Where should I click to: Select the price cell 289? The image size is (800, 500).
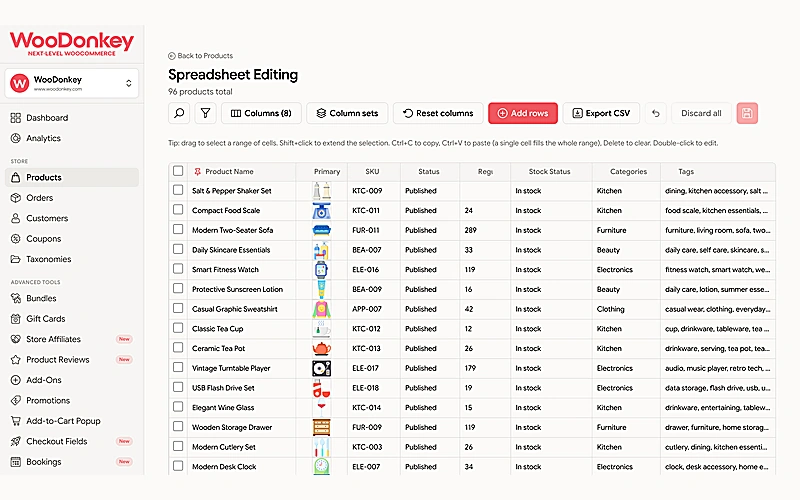(485, 230)
